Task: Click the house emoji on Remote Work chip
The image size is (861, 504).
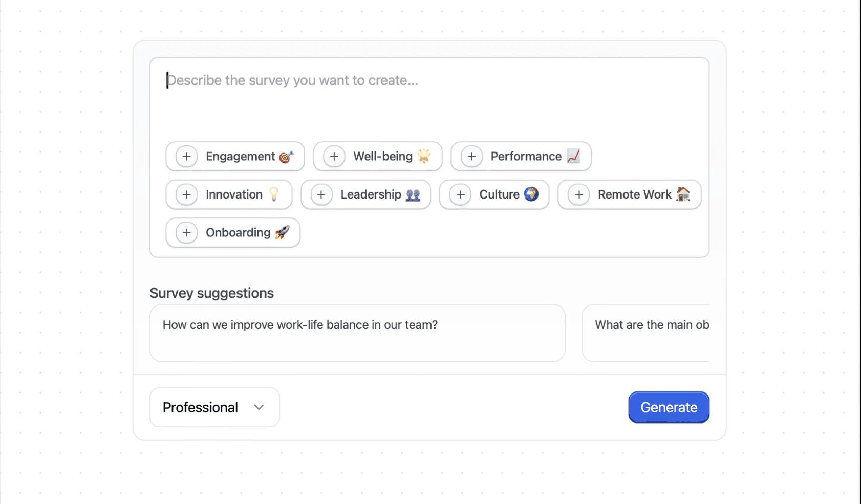Action: (683, 194)
